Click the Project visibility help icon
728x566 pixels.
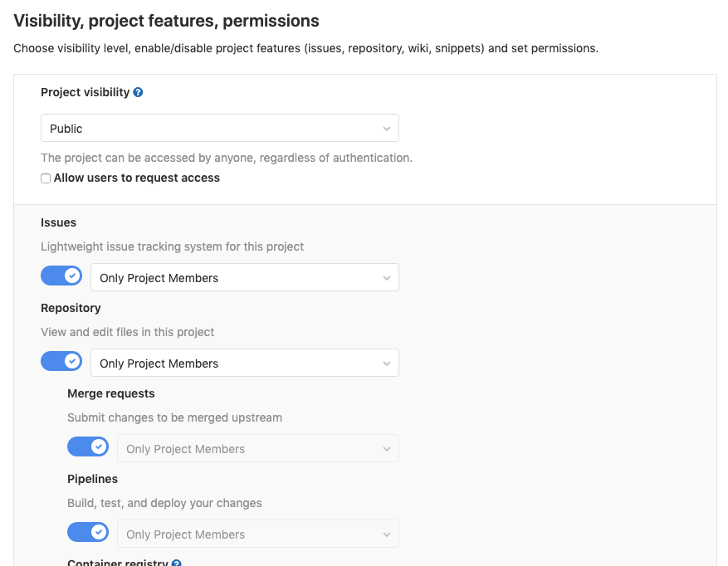pyautogui.click(x=138, y=92)
